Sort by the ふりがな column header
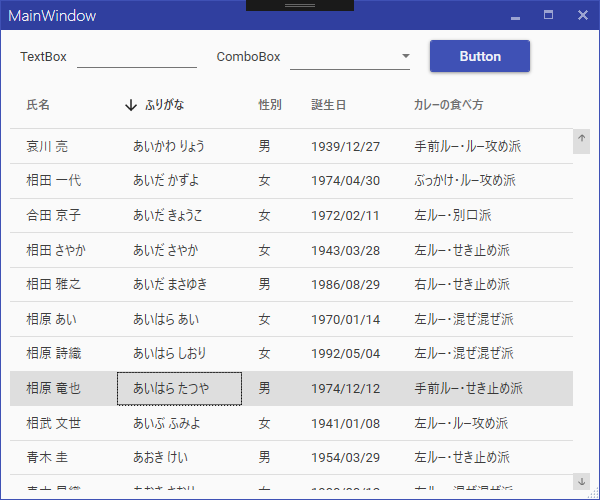 (165, 105)
